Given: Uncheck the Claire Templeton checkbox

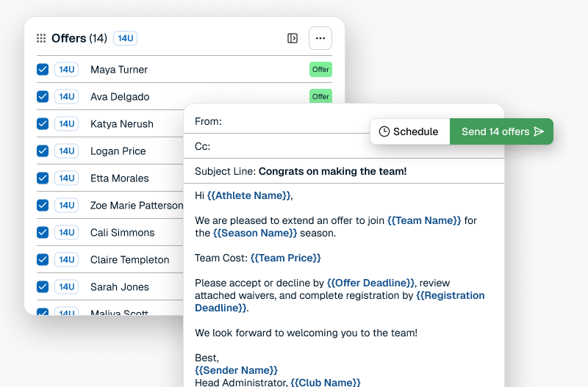Looking at the screenshot, I should click(43, 260).
